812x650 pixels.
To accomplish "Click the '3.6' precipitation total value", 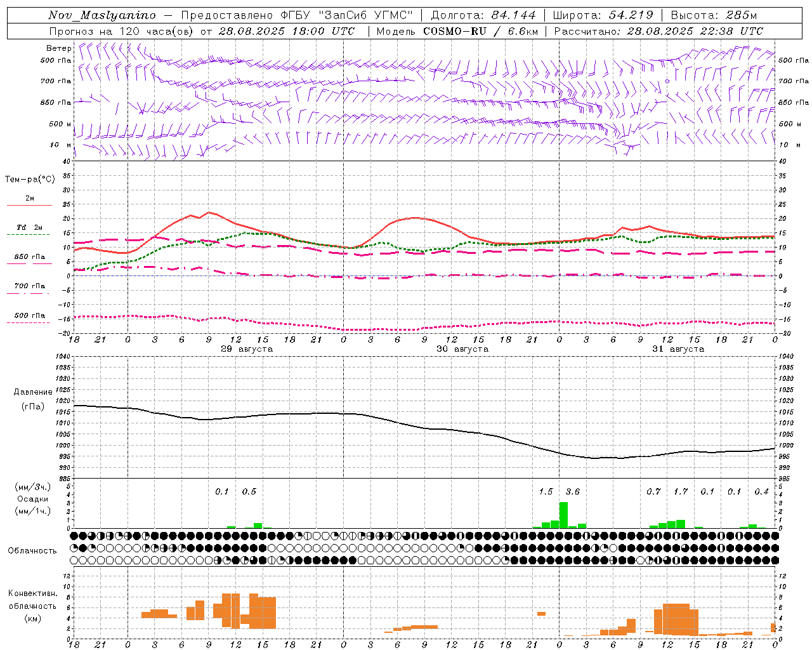I will click(573, 492).
